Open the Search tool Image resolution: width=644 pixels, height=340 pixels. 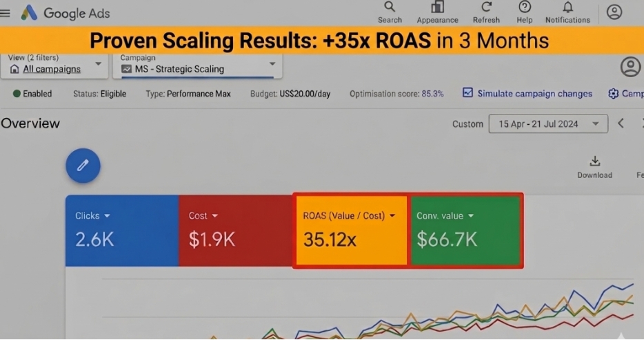tap(390, 12)
